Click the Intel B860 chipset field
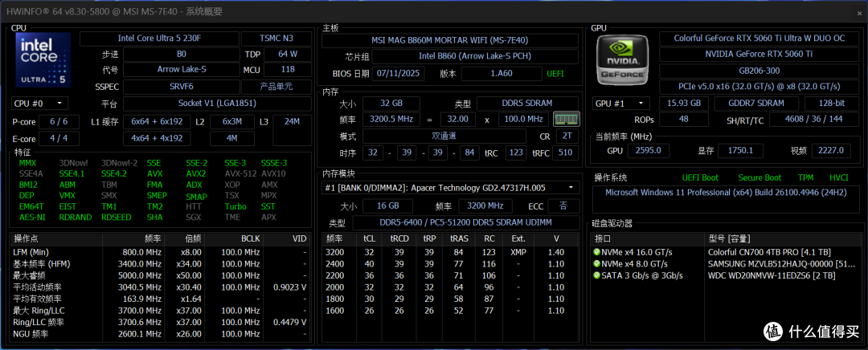This screenshot has height=350, width=868. [x=477, y=56]
